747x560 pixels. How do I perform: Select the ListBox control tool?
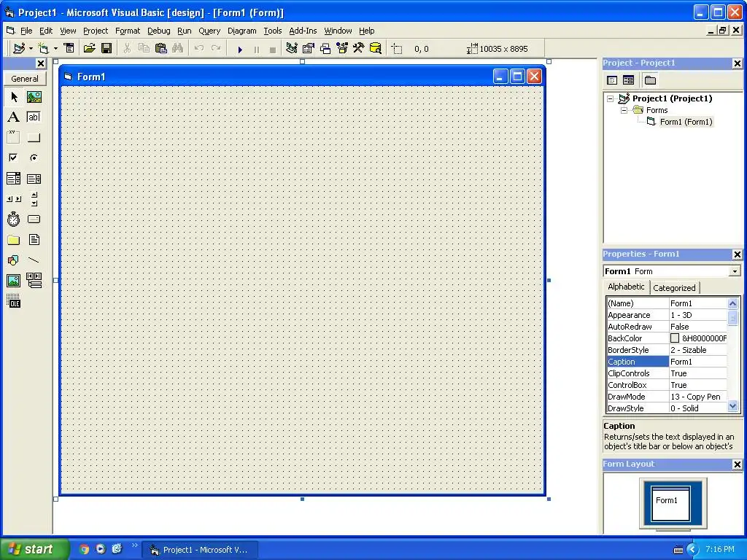click(34, 179)
